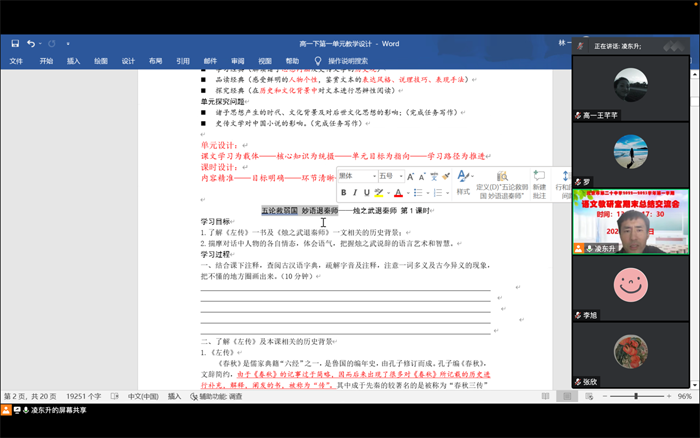The image size is (700, 438).
Task: Switch to the 帮助 ribbon tab
Action: pyautogui.click(x=292, y=61)
